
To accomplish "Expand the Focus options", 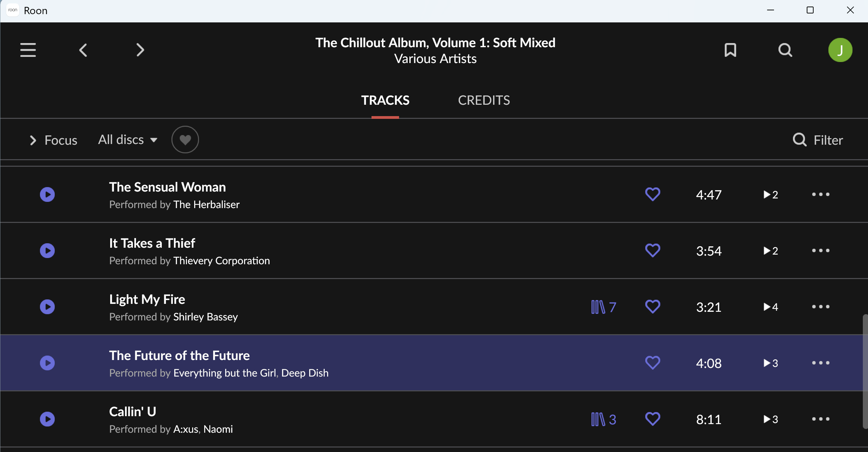I will pyautogui.click(x=53, y=140).
